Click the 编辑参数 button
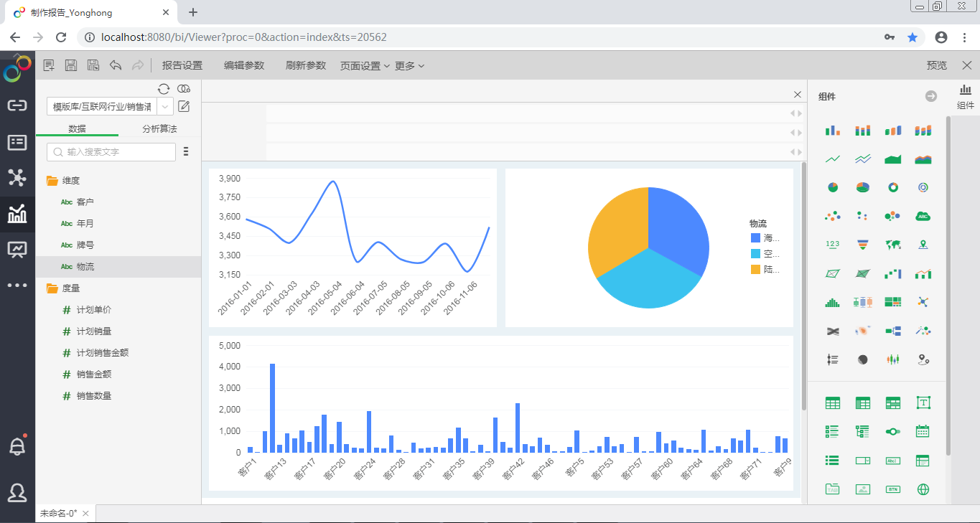Screen dimensions: 980x523 244,65
